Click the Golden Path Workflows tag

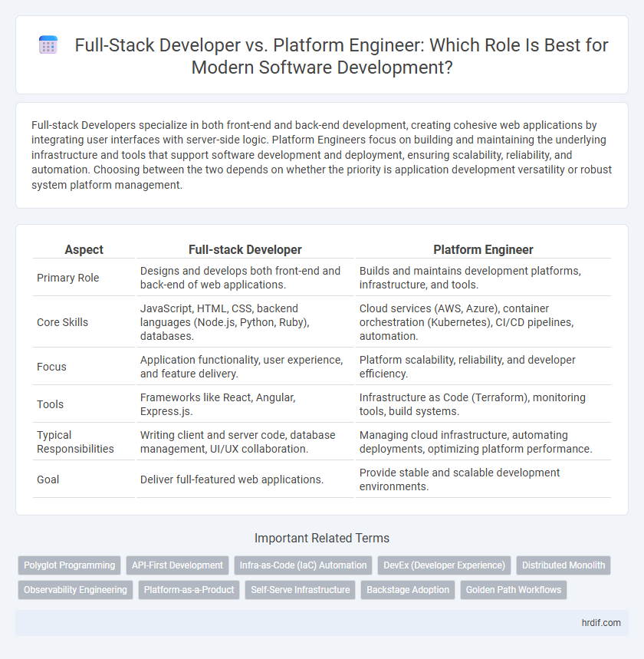point(514,590)
